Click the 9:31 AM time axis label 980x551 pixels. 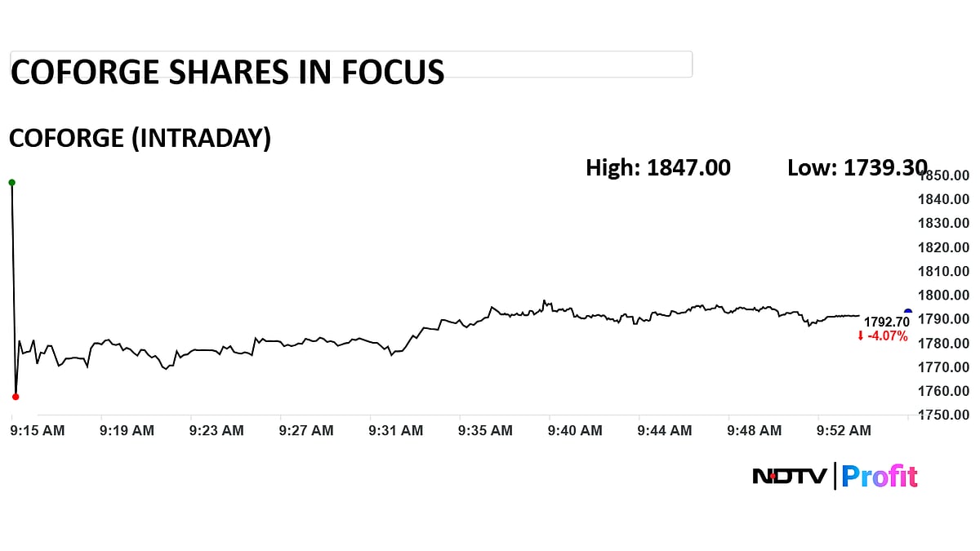[396, 430]
